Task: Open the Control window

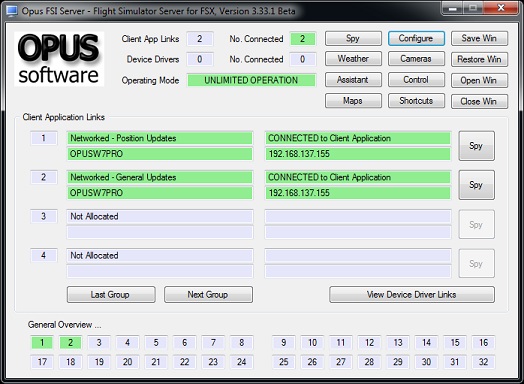Action: click(416, 80)
